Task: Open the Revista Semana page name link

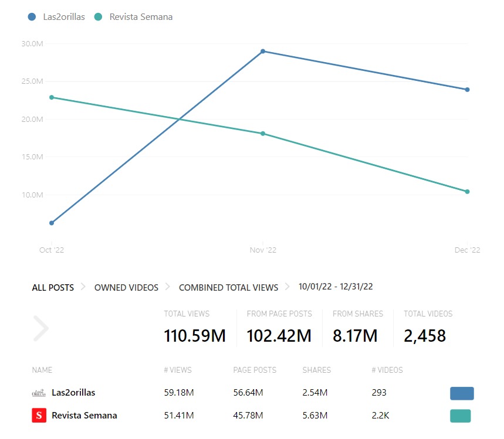Action: tap(84, 416)
